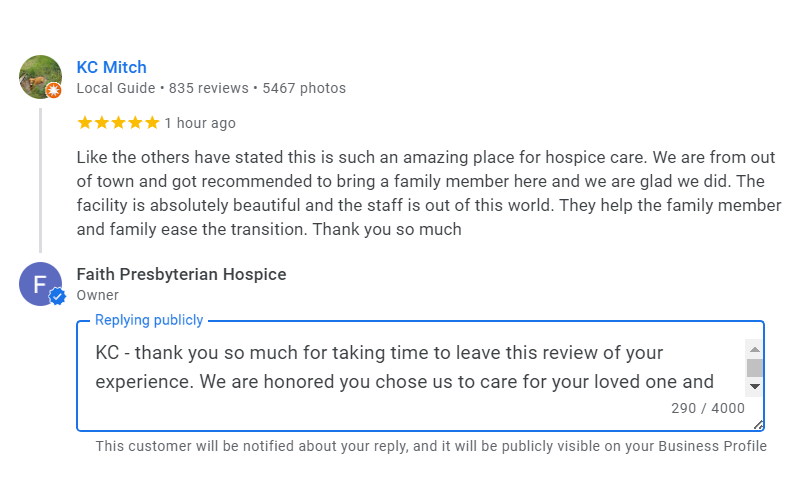Click the review text body

coord(428,193)
